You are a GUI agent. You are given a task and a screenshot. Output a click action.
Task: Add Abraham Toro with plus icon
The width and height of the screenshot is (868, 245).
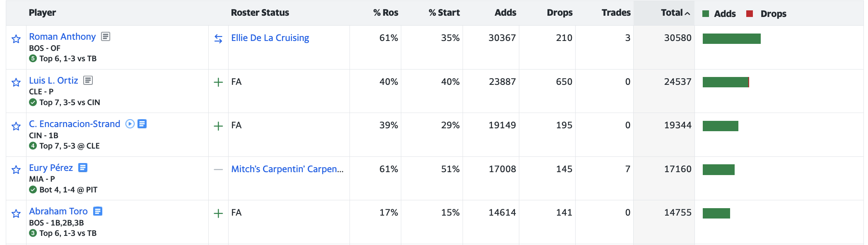coord(218,213)
